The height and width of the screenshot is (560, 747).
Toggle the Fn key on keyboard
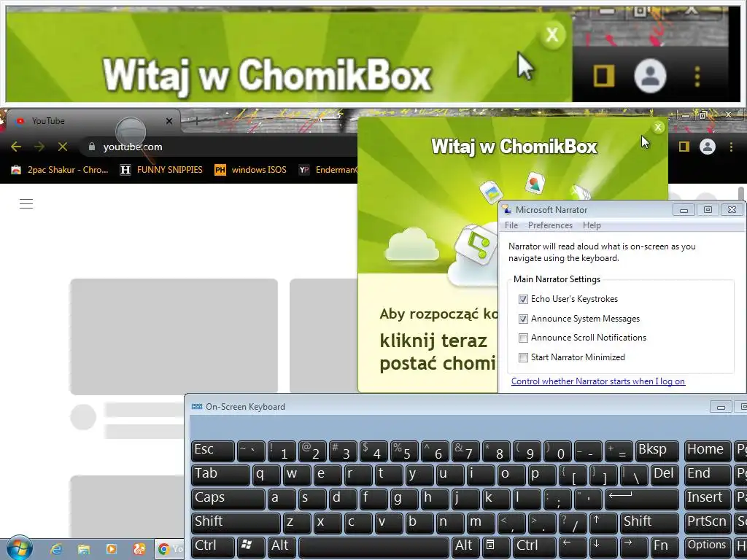[x=665, y=547]
